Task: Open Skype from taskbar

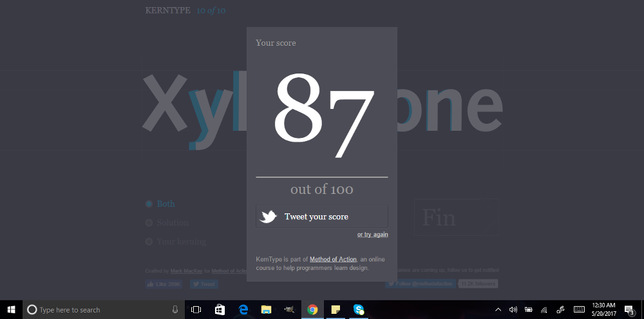Action: (359, 310)
